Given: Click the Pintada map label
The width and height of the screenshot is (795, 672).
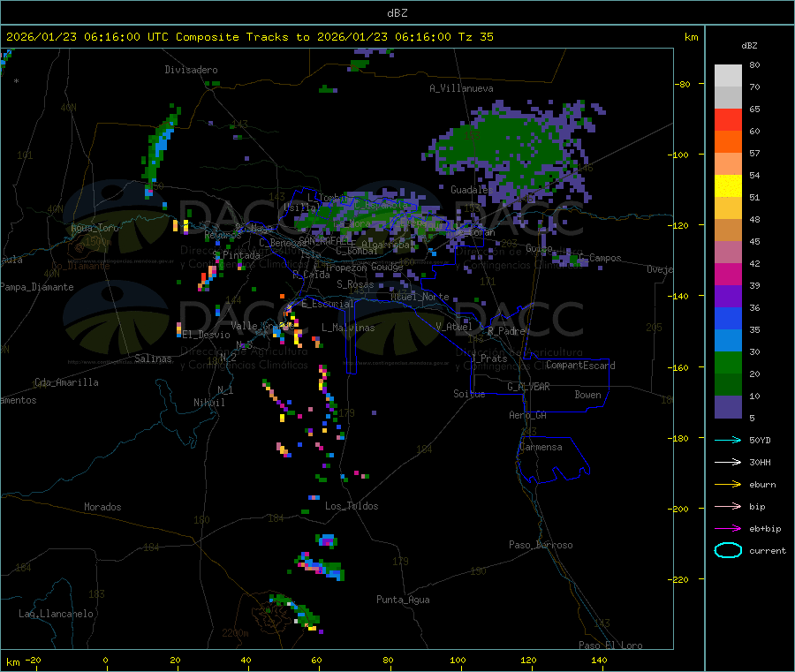Looking at the screenshot, I should [x=241, y=255].
